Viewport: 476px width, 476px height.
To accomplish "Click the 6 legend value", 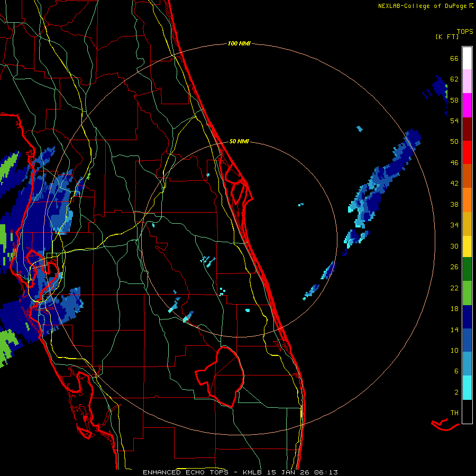I will pyautogui.click(x=456, y=371).
